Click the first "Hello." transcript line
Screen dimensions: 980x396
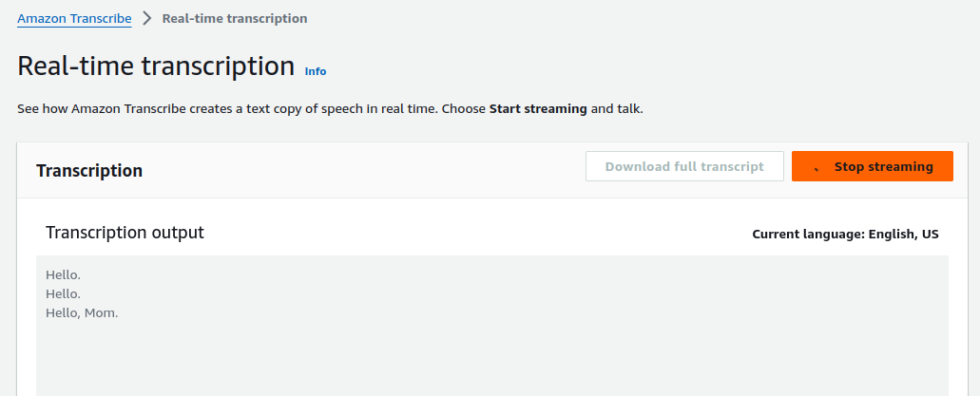[x=63, y=275]
